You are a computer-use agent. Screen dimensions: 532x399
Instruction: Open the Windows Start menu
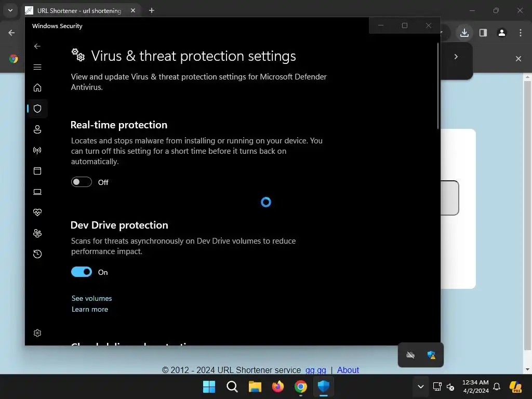[x=209, y=387]
